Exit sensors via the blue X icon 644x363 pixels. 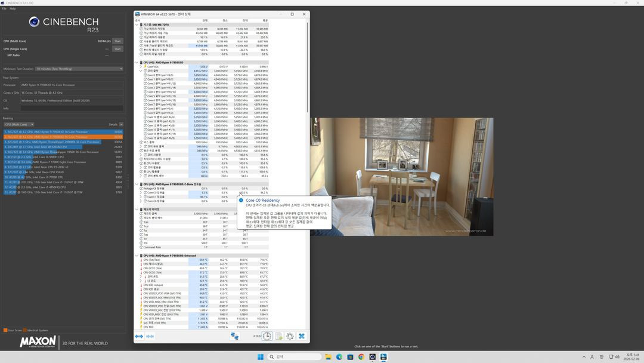tap(302, 336)
